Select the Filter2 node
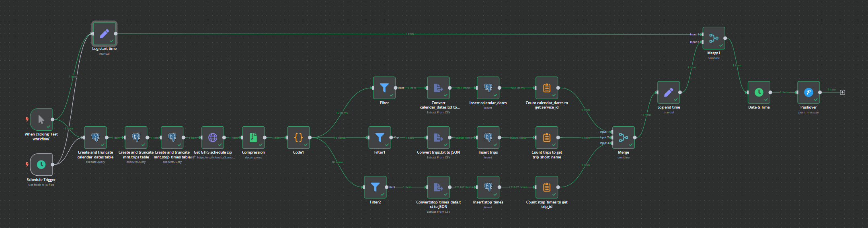This screenshot has height=228, width=868. pos(375,187)
